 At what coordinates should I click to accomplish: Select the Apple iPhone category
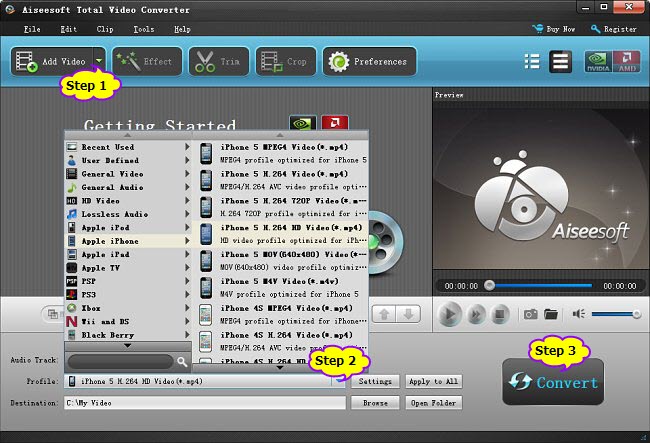pos(128,241)
